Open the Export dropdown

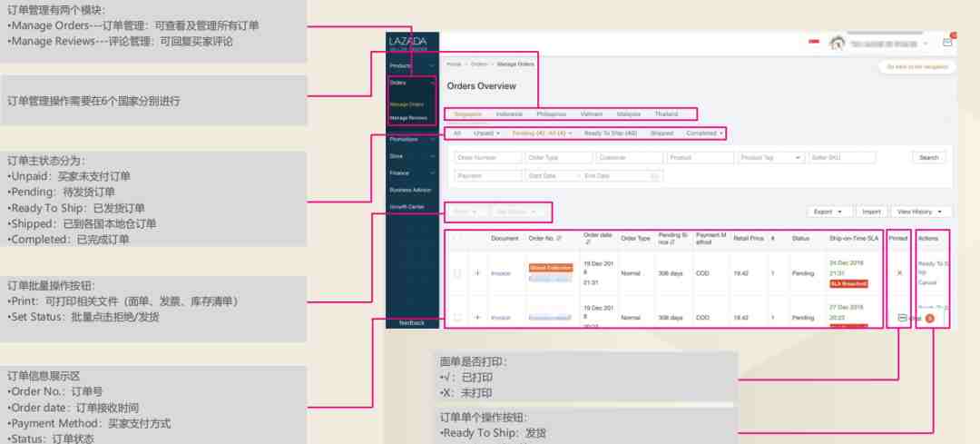[x=828, y=212]
